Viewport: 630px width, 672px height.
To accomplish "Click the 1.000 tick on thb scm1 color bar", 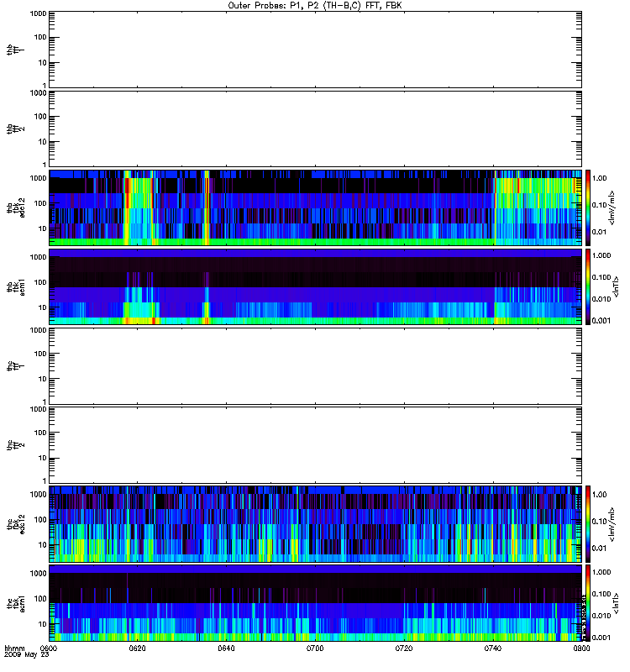I will pos(601,255).
